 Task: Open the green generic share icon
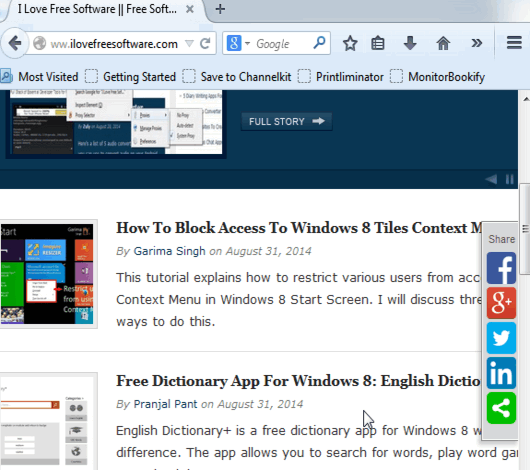tap(501, 408)
